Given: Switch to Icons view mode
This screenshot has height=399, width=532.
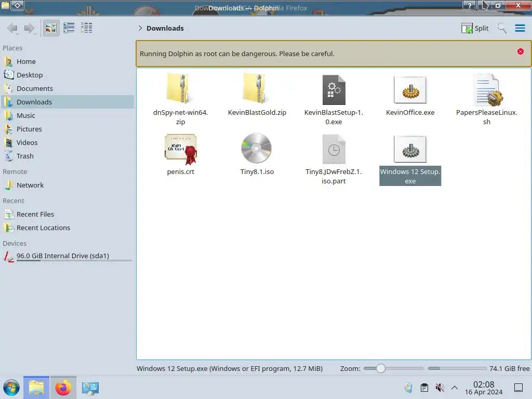Looking at the screenshot, I should [x=51, y=28].
